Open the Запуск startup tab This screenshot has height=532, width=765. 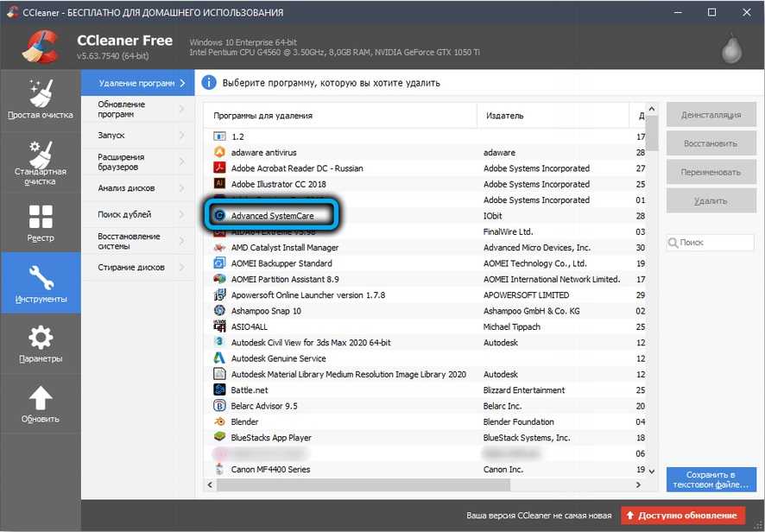pos(137,136)
